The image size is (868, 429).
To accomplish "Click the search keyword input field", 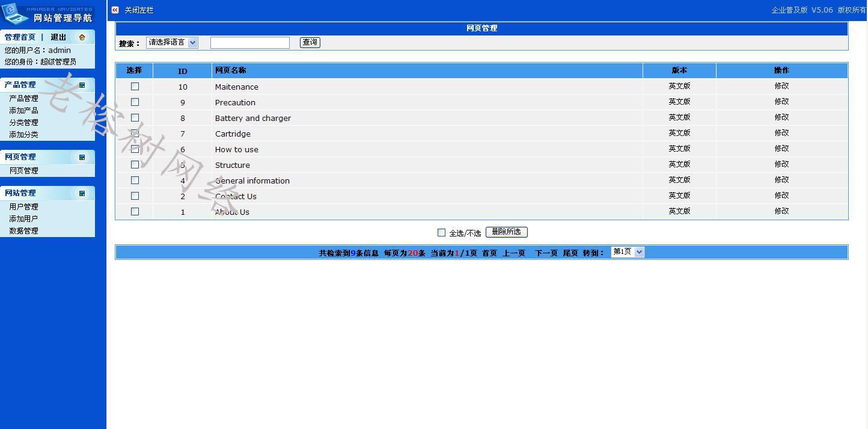I will tap(250, 43).
